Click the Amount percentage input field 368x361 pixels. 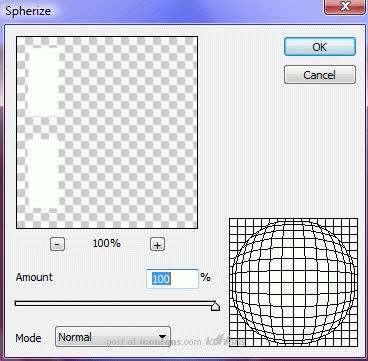tap(172, 279)
